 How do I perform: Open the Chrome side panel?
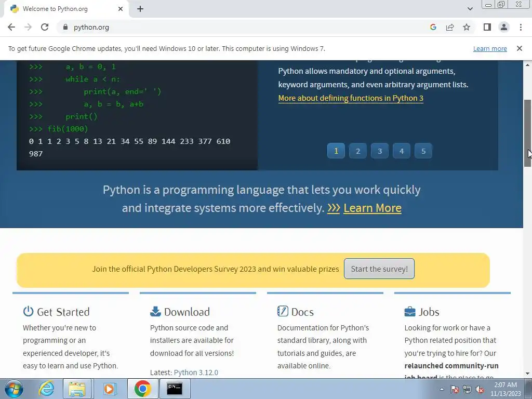[x=487, y=27]
